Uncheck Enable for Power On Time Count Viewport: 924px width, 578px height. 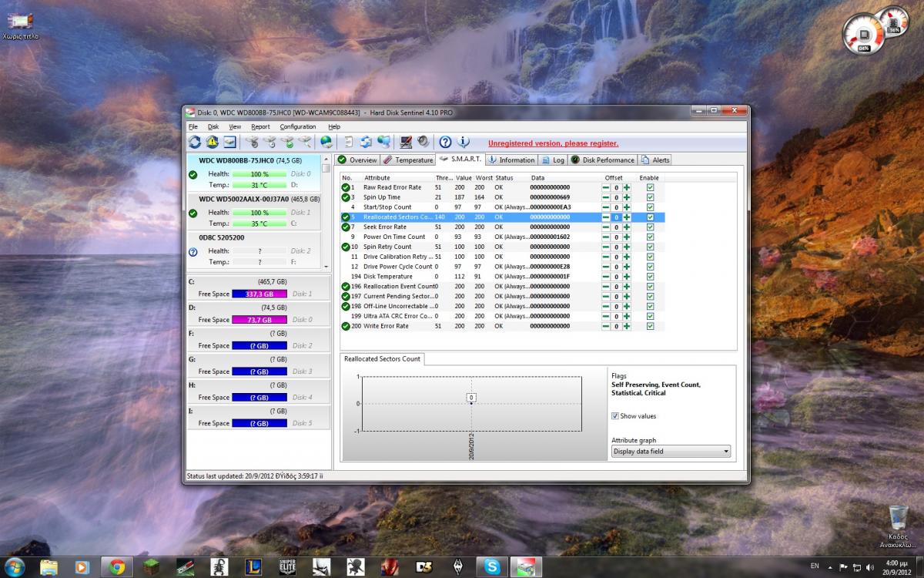pyautogui.click(x=650, y=237)
